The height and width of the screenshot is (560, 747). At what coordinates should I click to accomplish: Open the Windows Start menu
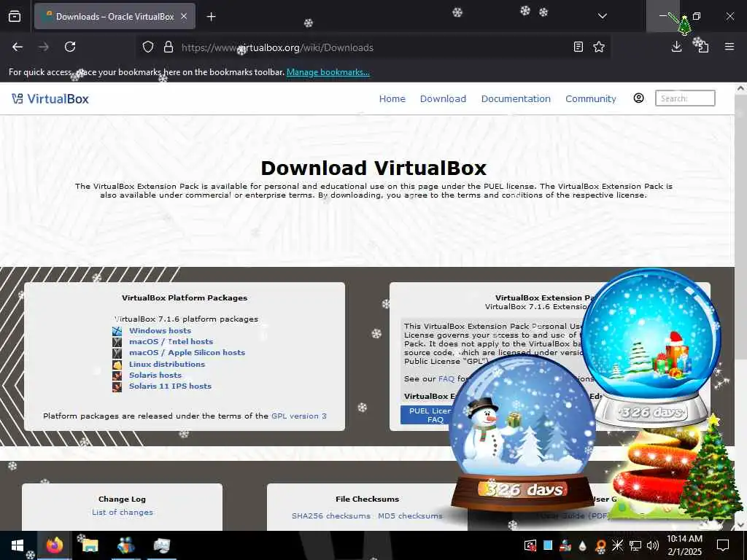(x=18, y=545)
